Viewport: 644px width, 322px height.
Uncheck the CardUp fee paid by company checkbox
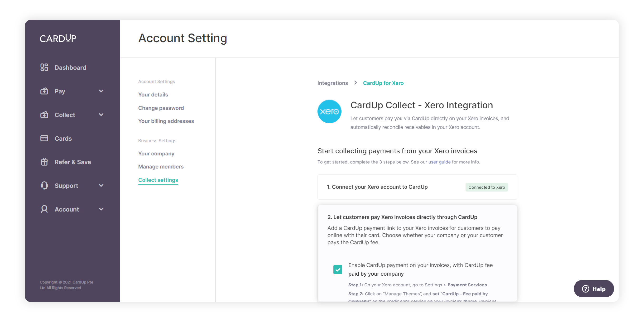pyautogui.click(x=337, y=269)
